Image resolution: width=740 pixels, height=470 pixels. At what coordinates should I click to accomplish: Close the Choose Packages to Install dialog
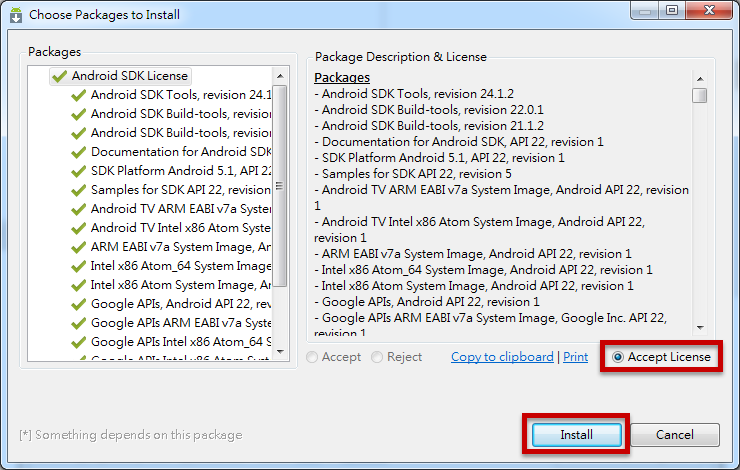pyautogui.click(x=709, y=10)
